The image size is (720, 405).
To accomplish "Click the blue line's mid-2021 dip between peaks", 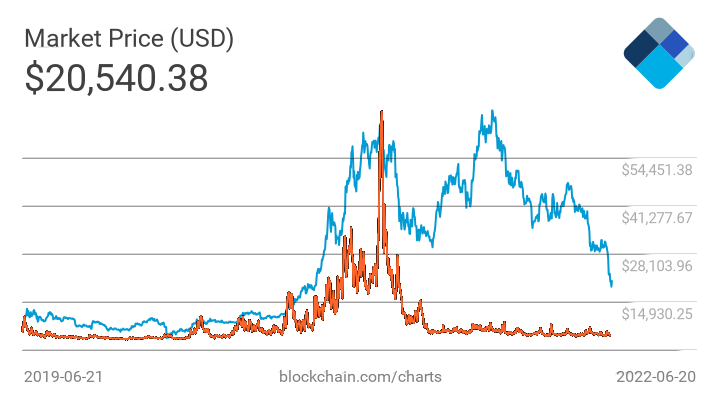I will [428, 240].
